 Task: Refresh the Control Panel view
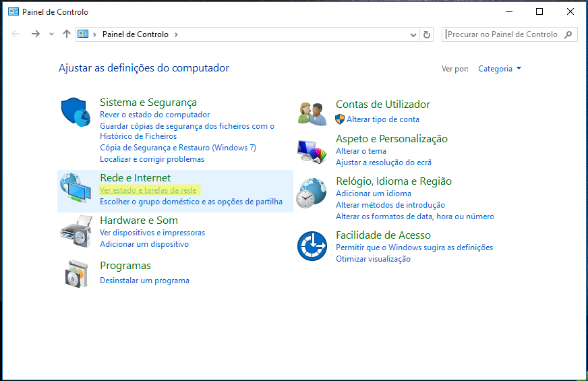pyautogui.click(x=426, y=34)
